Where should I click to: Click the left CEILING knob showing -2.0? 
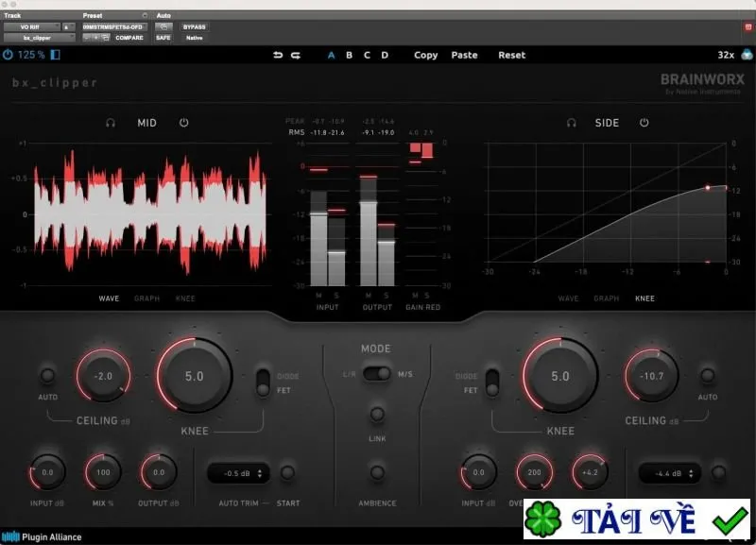click(103, 376)
